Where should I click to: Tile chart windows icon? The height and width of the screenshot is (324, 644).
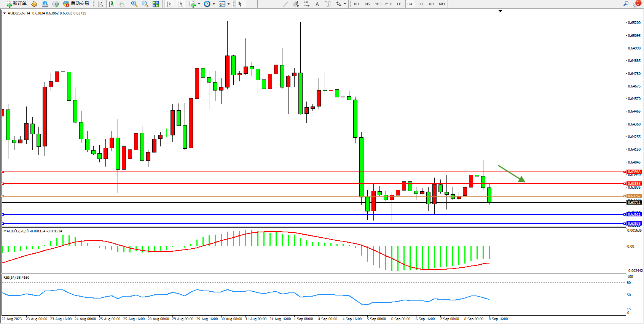coord(156,4)
